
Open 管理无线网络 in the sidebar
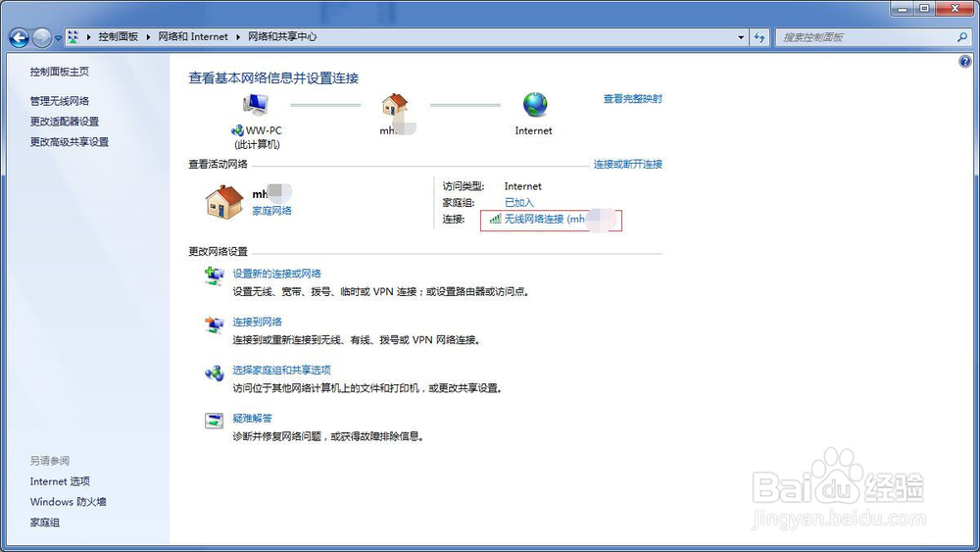(60, 101)
